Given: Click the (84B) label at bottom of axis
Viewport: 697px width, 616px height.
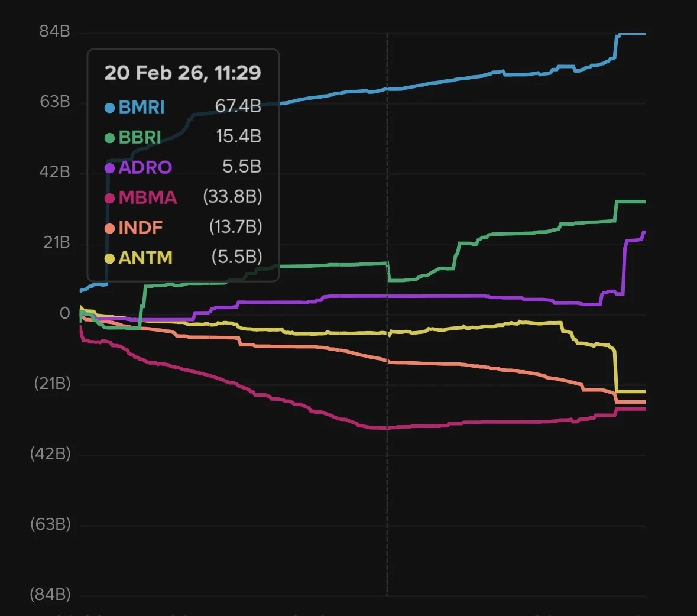Looking at the screenshot, I should (50, 595).
